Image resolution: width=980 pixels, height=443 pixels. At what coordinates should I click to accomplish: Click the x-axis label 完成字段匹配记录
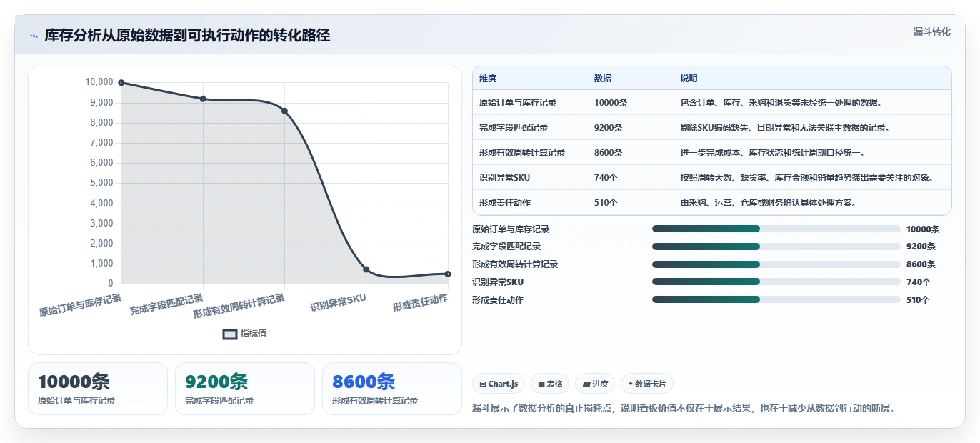[166, 304]
